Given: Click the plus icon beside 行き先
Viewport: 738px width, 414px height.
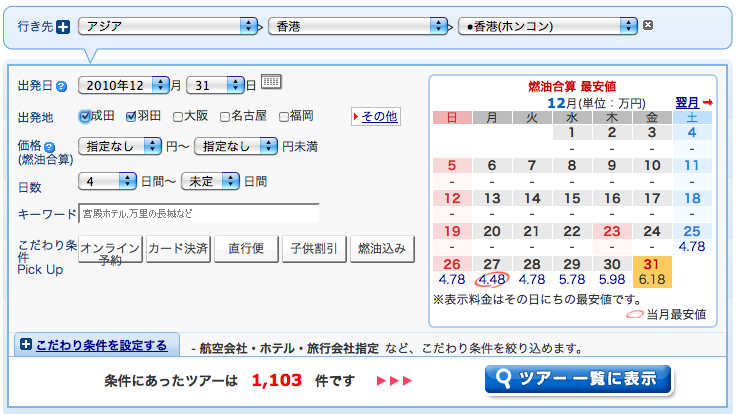Looking at the screenshot, I should pyautogui.click(x=64, y=27).
